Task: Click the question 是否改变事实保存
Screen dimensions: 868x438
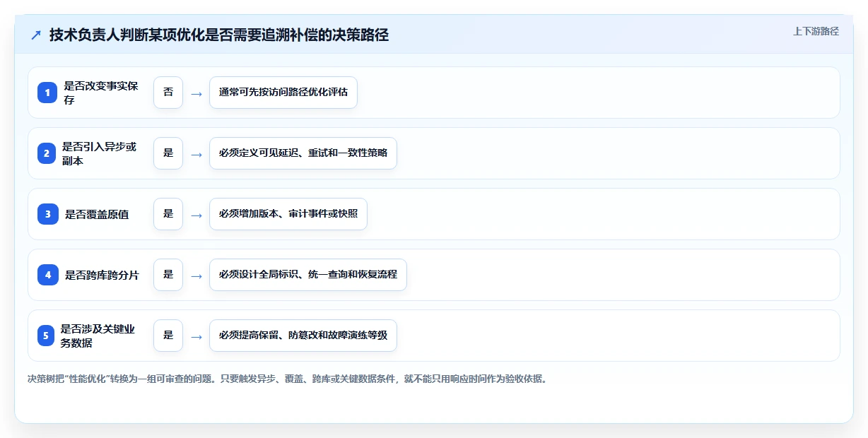Action: coord(101,93)
